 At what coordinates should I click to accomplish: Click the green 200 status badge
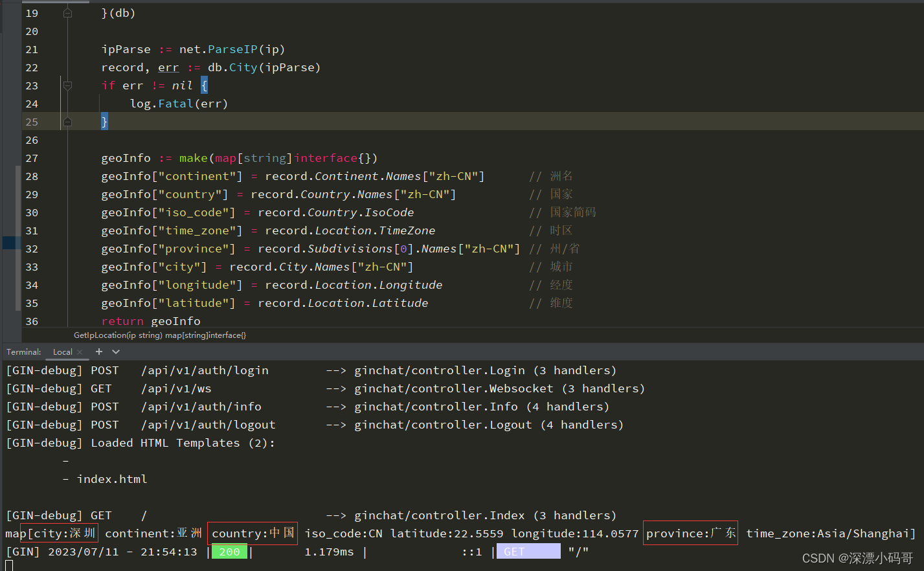[x=229, y=551]
